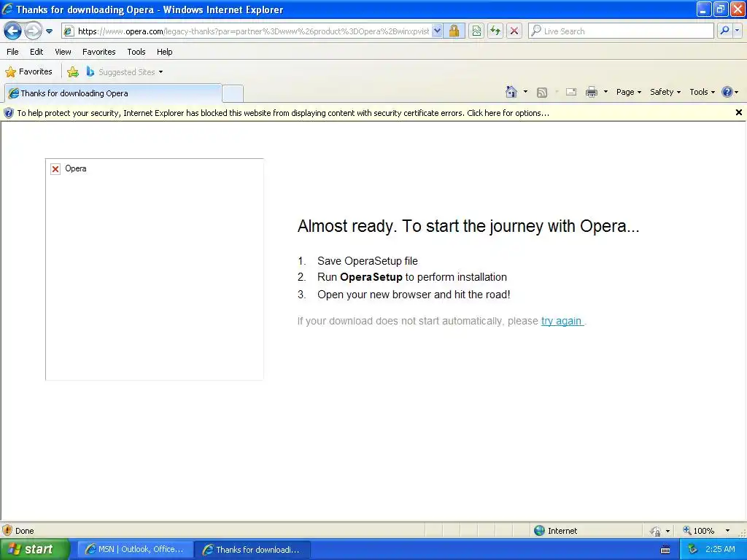Click the status bar shield icon

point(7,531)
